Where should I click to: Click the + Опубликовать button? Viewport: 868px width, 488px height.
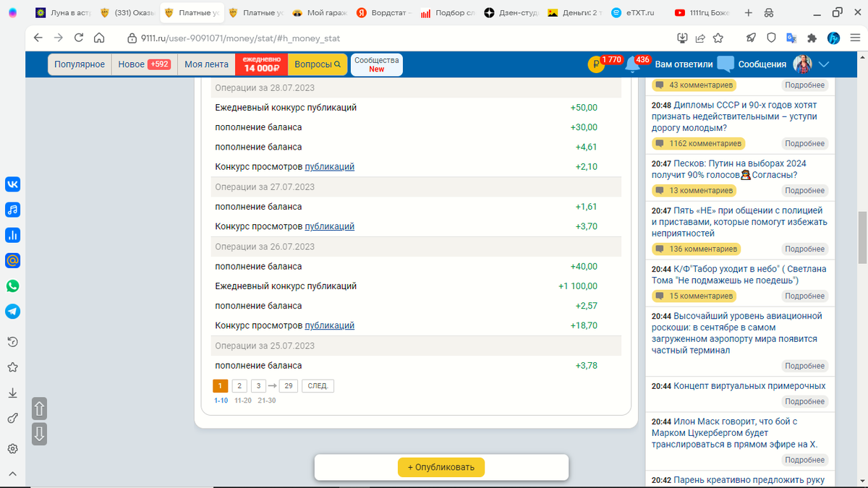[440, 467]
